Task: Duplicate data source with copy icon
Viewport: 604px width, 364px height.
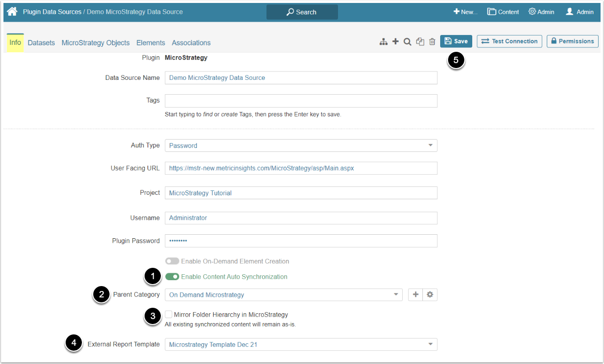Action: click(x=420, y=42)
